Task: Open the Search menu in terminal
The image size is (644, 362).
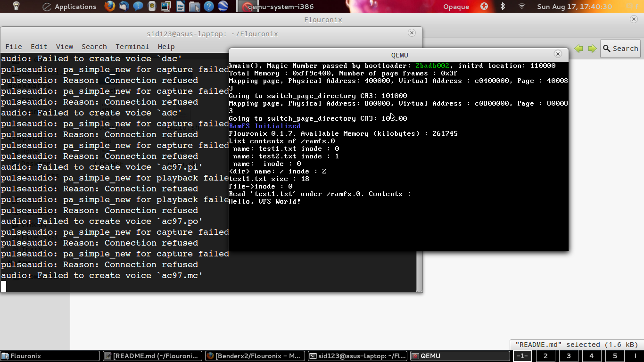Action: click(94, 47)
